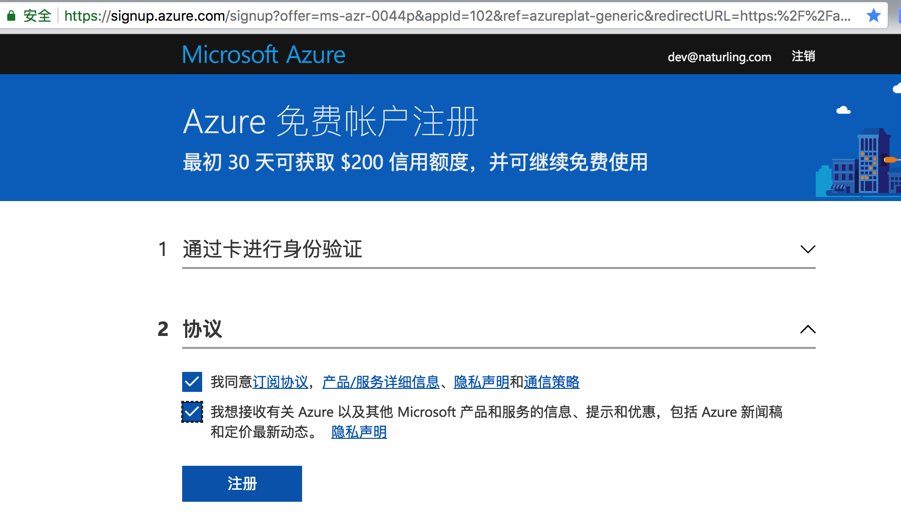This screenshot has width=901, height=514.
Task: Collapse the 协议 section chevron
Action: (807, 329)
